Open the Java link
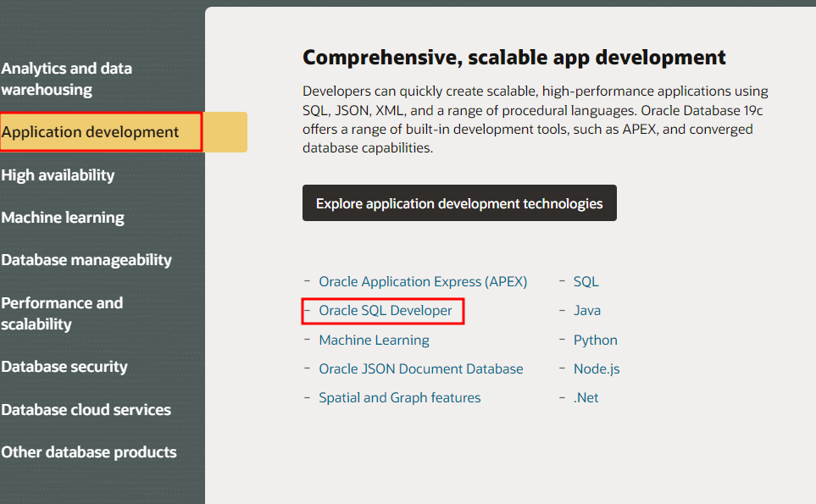This screenshot has width=816, height=504. 587,311
